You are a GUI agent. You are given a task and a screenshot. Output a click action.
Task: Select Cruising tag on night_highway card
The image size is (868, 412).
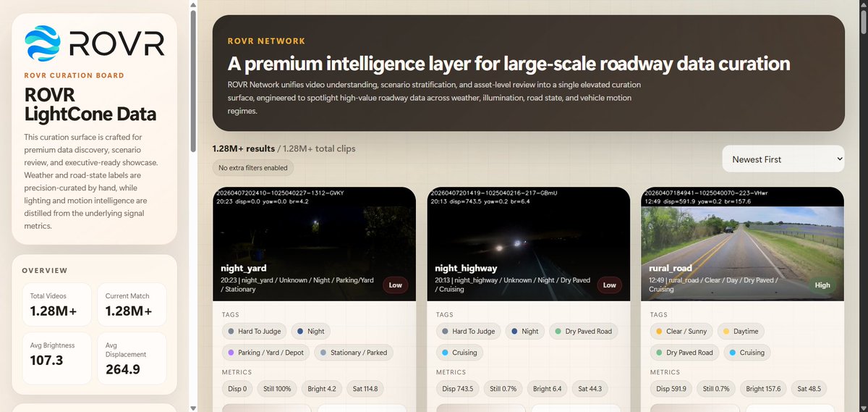click(x=459, y=353)
